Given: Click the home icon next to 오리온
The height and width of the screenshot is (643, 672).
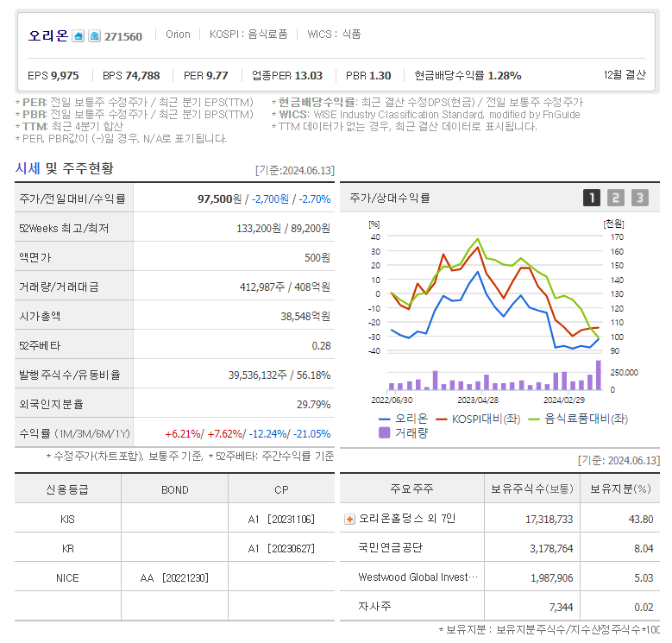Looking at the screenshot, I should pyautogui.click(x=78, y=36).
